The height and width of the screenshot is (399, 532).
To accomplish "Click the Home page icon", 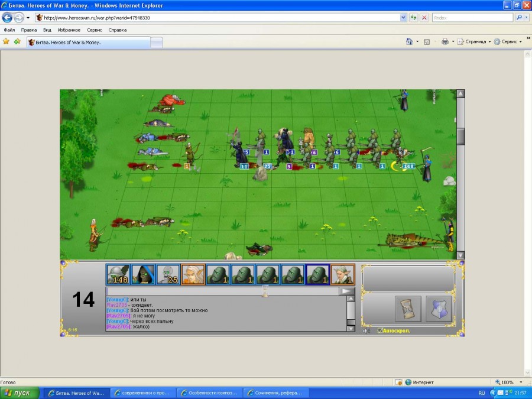I will 409,41.
